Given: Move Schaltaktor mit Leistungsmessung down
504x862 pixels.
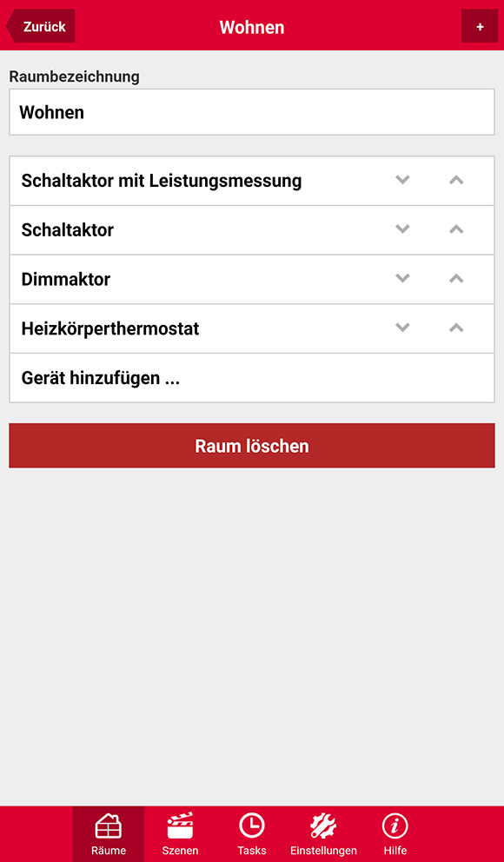Looking at the screenshot, I should pos(403,180).
